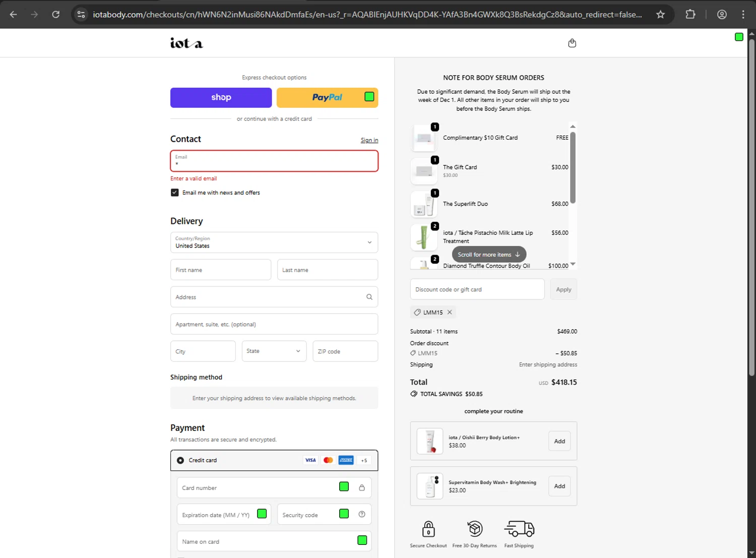Click the Apartment, suite field
Image resolution: width=756 pixels, height=558 pixels.
(274, 324)
